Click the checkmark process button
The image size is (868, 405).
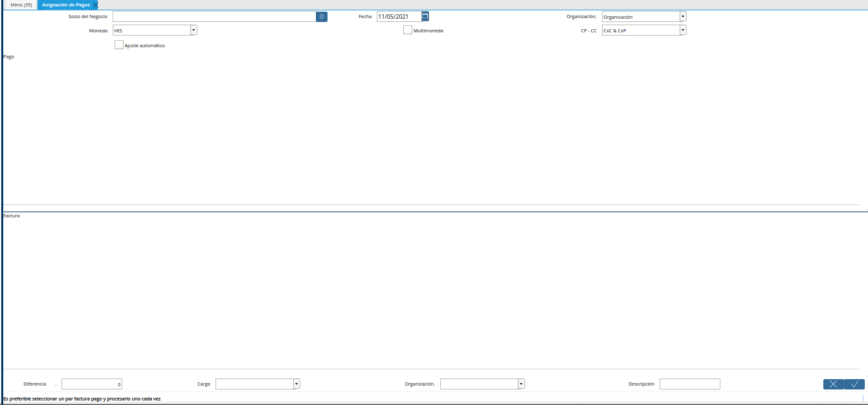pos(854,384)
